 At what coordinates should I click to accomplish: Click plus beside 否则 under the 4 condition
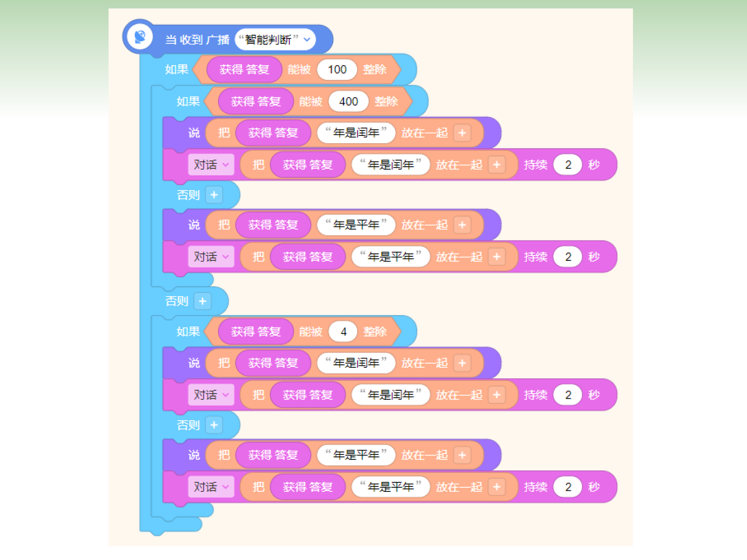point(214,425)
